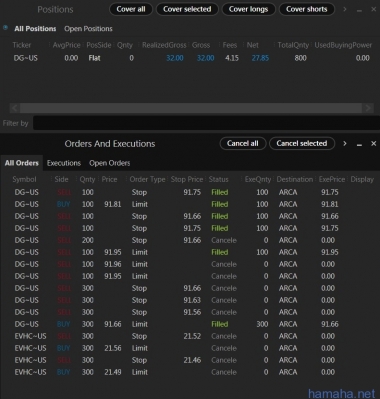
Task: Minimize the Positions panel
Action: tap(359, 10)
